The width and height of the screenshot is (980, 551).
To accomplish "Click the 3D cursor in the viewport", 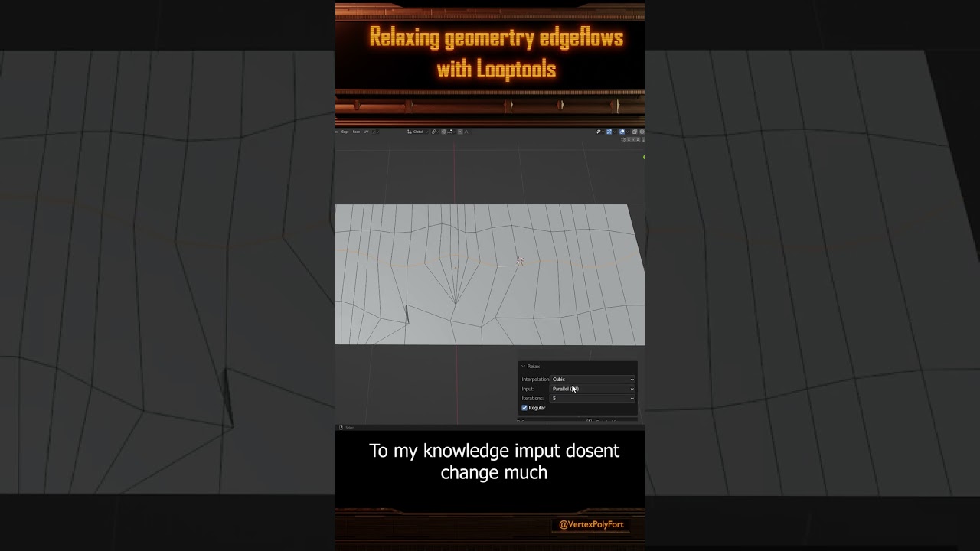I will click(520, 262).
